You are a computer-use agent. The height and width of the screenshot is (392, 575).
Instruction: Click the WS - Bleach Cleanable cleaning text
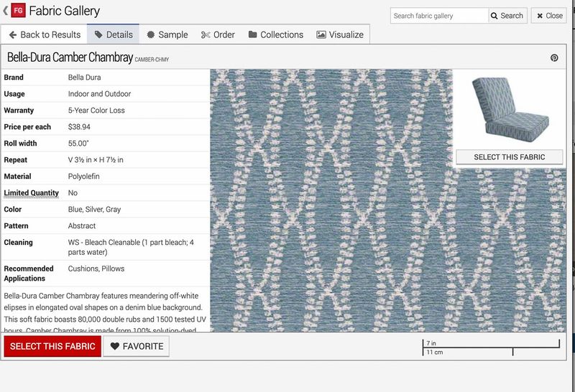(x=131, y=247)
